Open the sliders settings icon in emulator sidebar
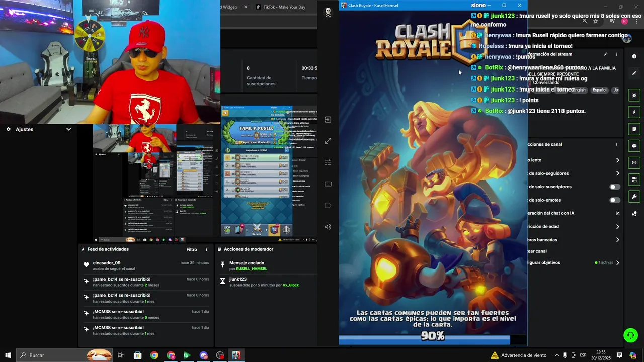Viewport: 644px width, 362px height. (328, 162)
